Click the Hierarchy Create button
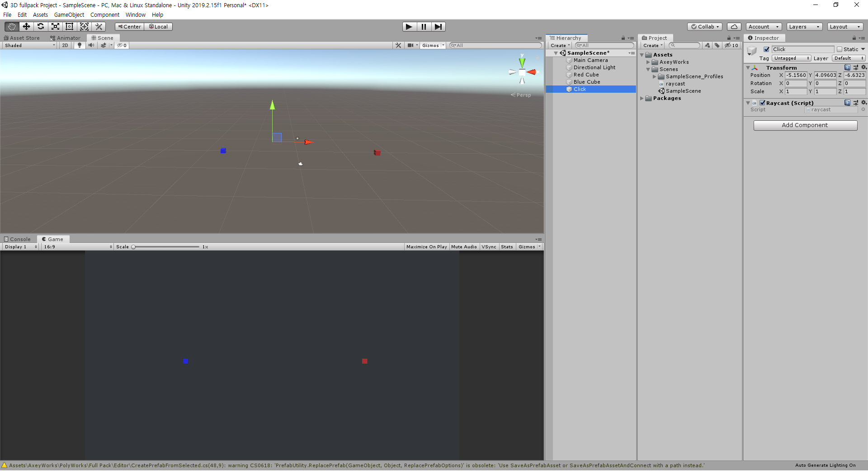This screenshot has width=868, height=474. pyautogui.click(x=560, y=45)
